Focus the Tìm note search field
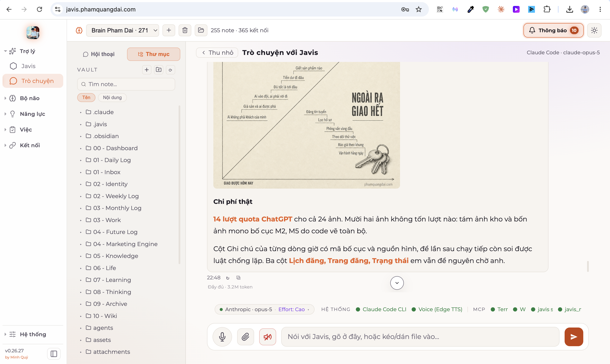The height and width of the screenshot is (364, 610). (126, 84)
